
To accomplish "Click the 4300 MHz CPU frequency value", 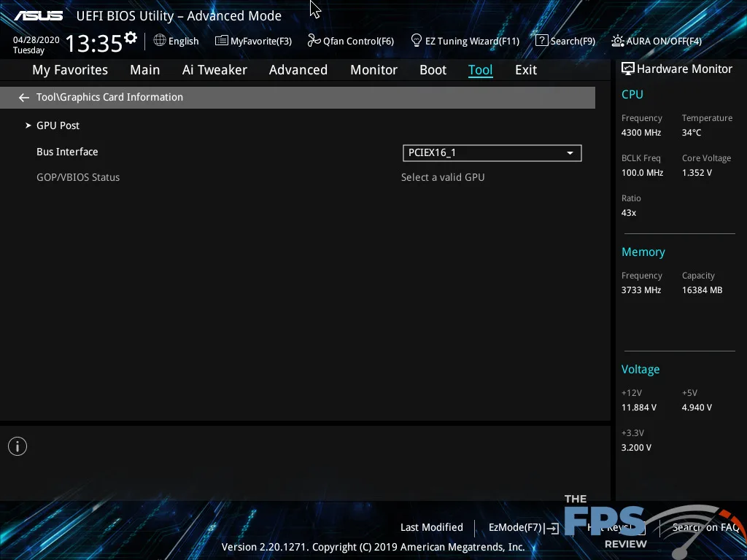I will (641, 133).
